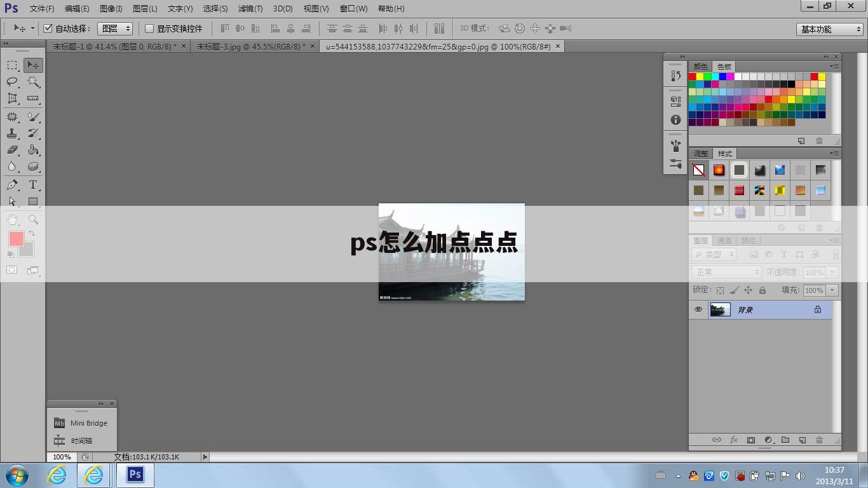Open the 图像(I) menu
Screen dimensions: 868x488
111,9
